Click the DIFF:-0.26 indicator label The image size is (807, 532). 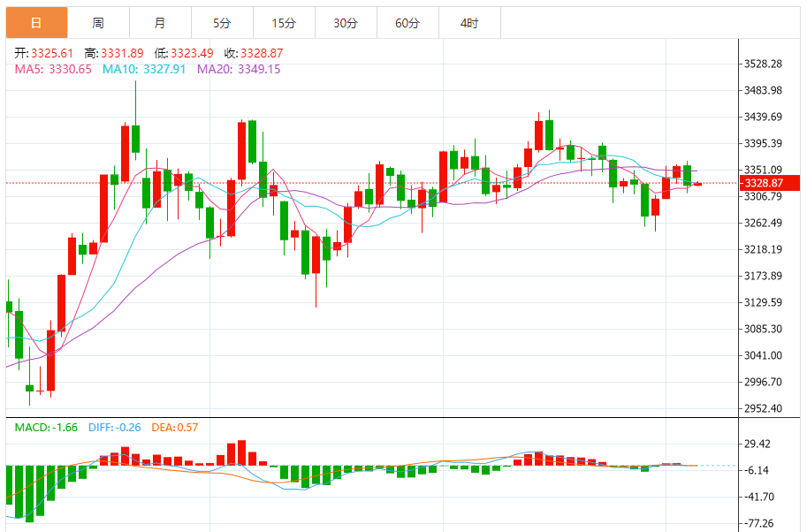pos(114,428)
